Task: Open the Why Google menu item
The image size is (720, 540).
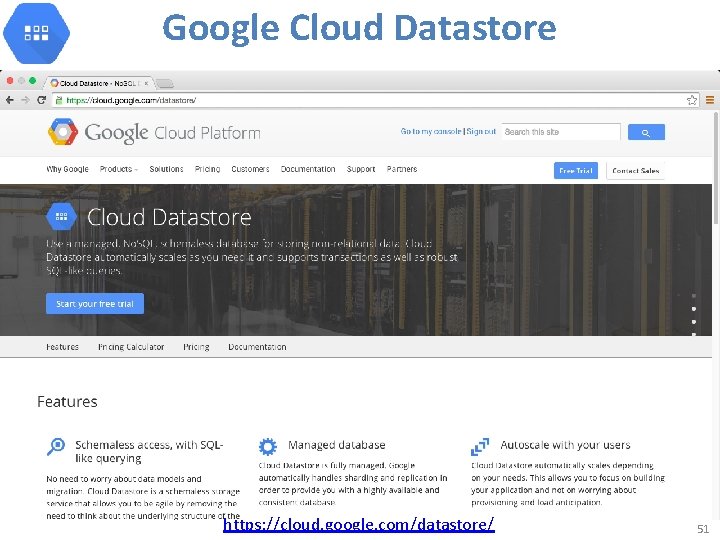Action: click(68, 169)
